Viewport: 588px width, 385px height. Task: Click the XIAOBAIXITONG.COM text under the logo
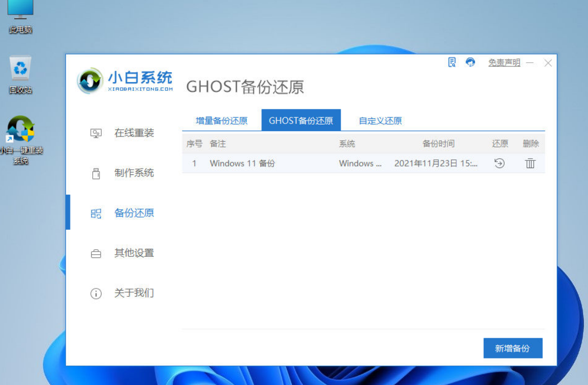(x=140, y=89)
